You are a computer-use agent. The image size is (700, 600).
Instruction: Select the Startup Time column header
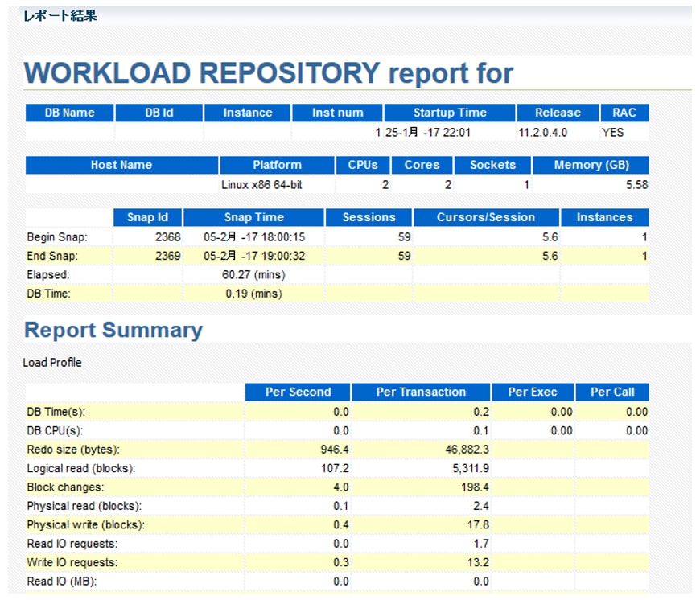tap(449, 113)
